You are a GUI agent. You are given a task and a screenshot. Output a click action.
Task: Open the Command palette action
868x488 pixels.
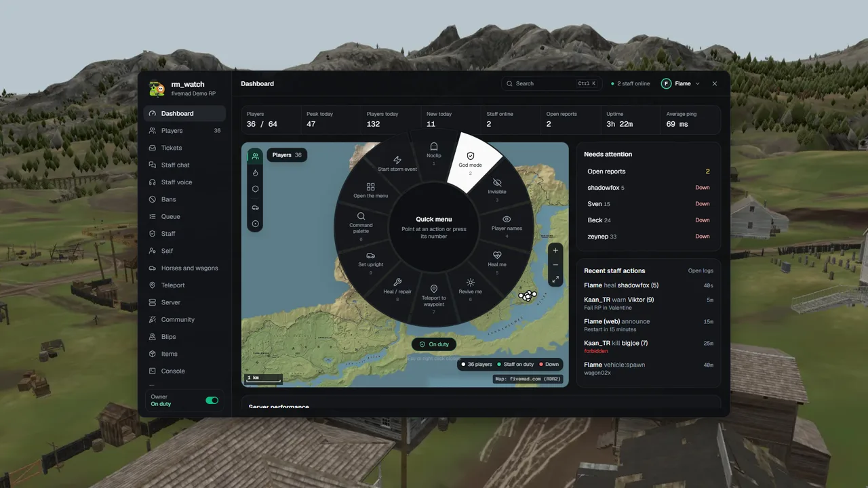pyautogui.click(x=361, y=226)
